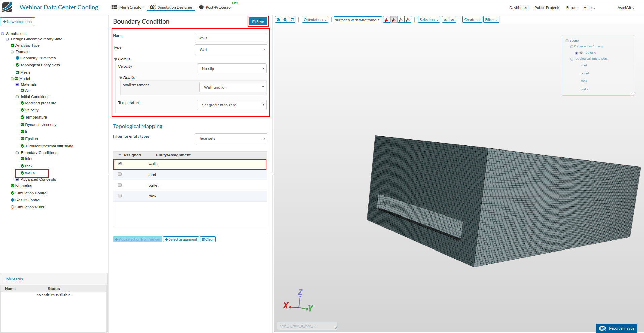Click the green check beside Numerics
This screenshot has width=644, height=333.
click(12, 186)
